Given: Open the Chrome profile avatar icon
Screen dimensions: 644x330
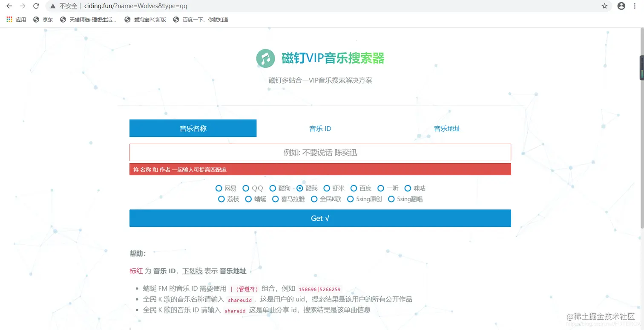Looking at the screenshot, I should point(621,6).
